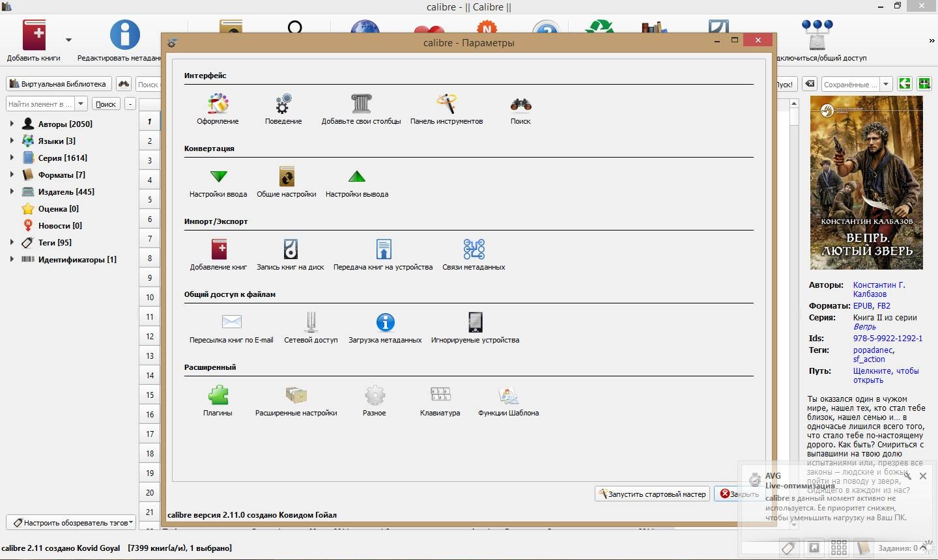Open the Константин Г. Калбазов author link
The width and height of the screenshot is (938, 560).
[879, 289]
